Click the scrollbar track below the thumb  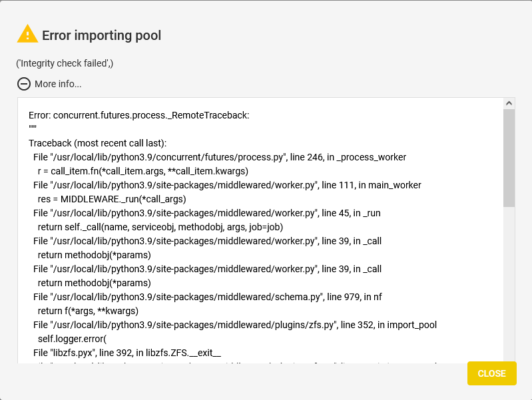[x=509, y=285]
